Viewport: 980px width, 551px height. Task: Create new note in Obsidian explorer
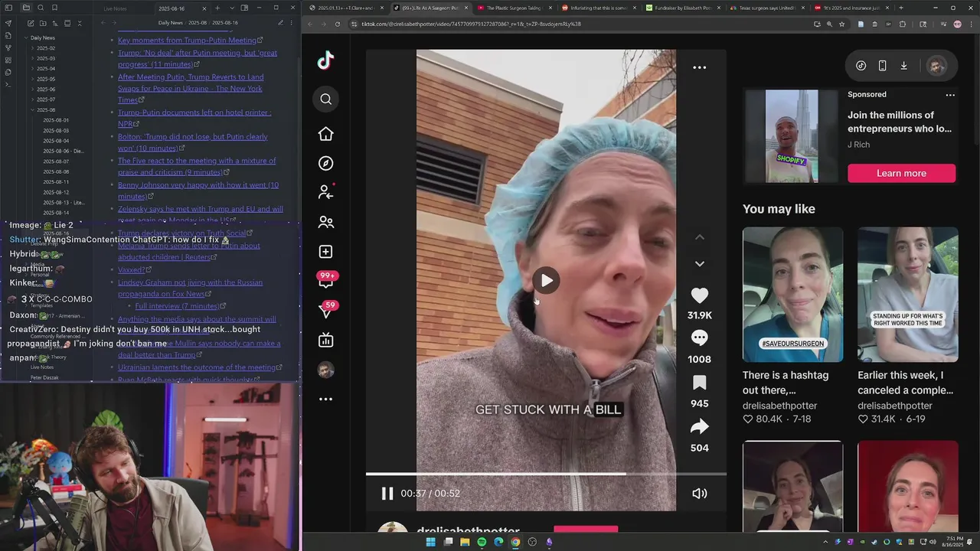click(29, 23)
